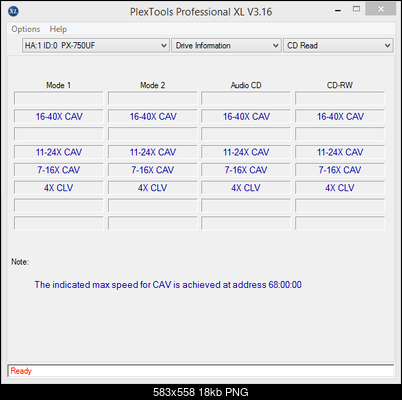
Task: Maximize the PlexTools window
Action: point(356,9)
